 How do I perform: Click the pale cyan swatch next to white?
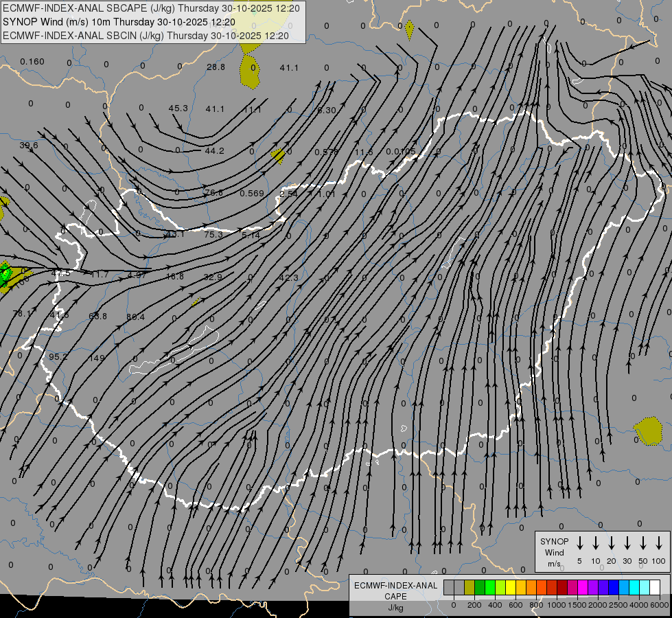[x=645, y=588]
